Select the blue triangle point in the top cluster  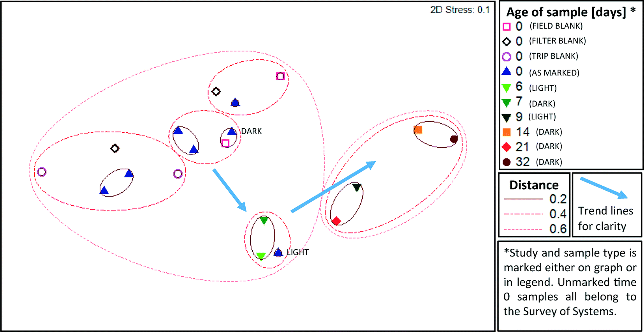point(235,102)
